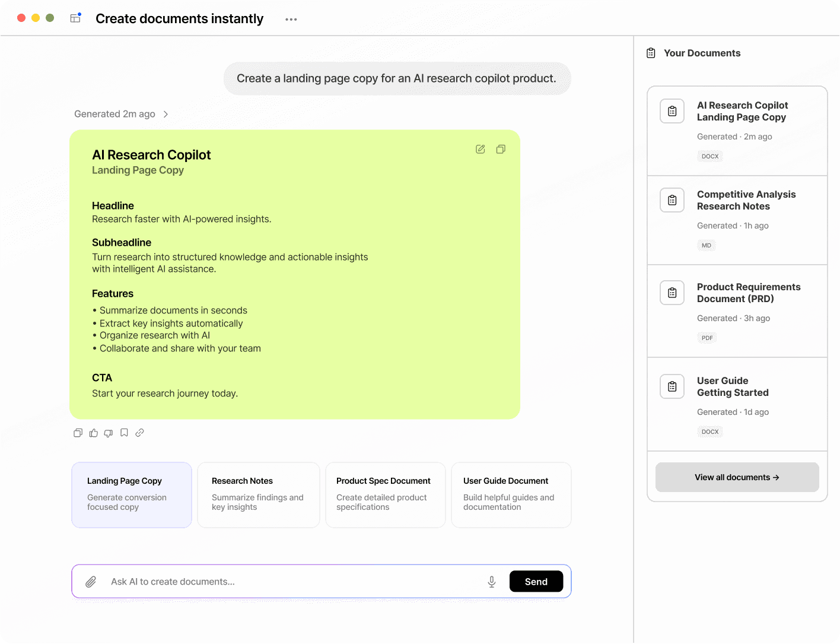Click the Product Requirements Document icon
Viewport: 840px width, 644px height.
672,293
